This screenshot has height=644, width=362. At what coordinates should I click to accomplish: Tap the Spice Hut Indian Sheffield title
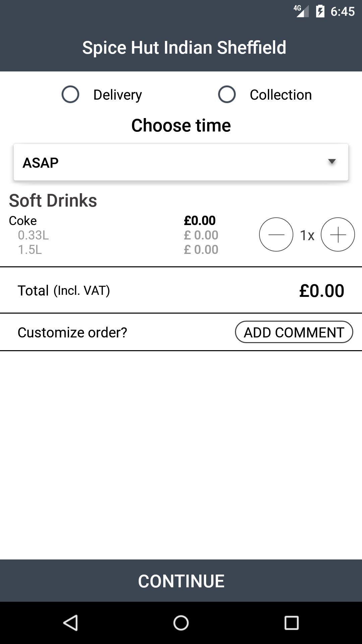tap(184, 47)
